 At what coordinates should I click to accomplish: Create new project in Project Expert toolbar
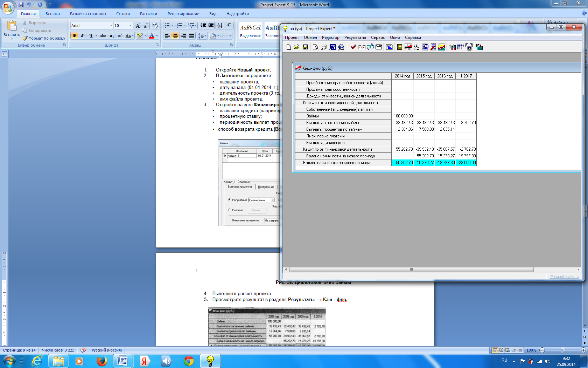pos(288,47)
